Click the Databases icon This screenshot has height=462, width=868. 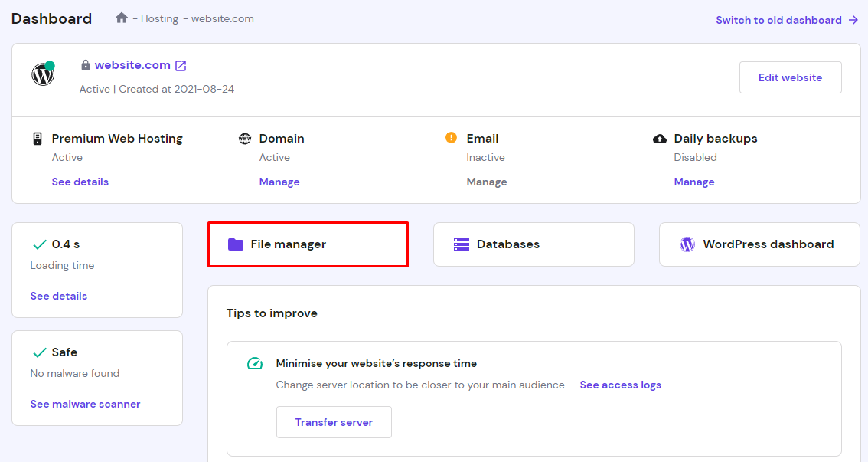(x=462, y=244)
